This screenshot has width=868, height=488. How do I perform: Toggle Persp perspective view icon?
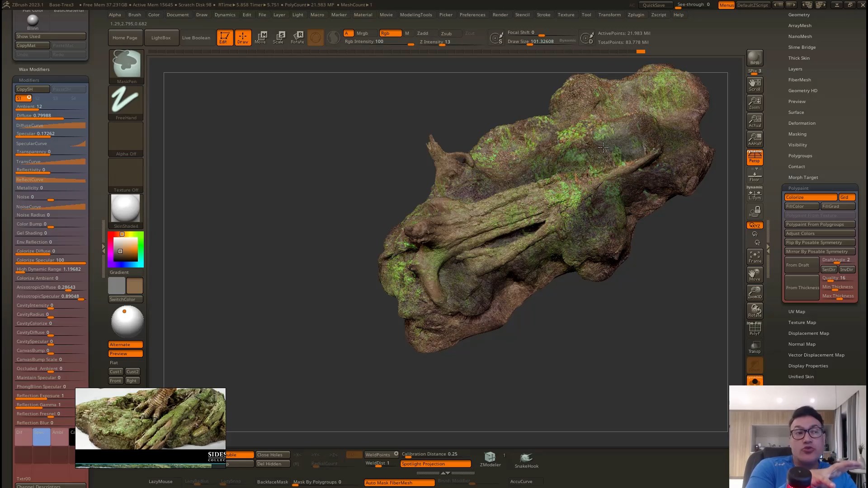[755, 157]
